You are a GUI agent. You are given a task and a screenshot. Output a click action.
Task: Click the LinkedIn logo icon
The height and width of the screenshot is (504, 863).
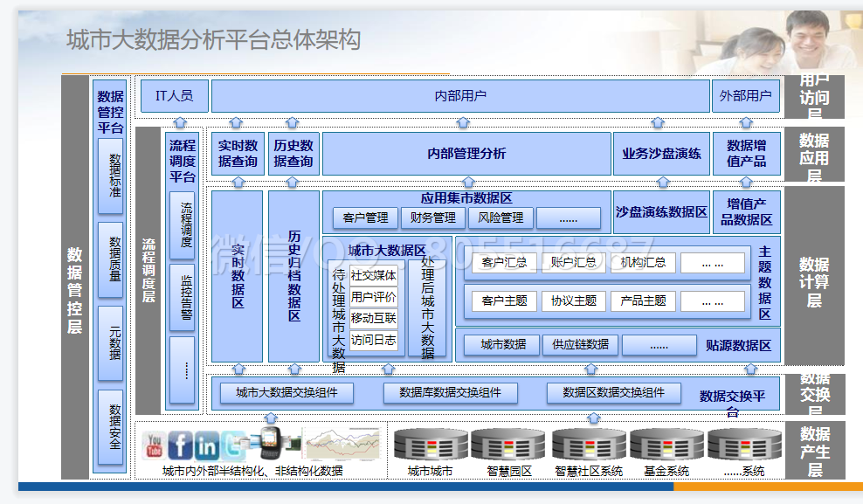click(x=206, y=445)
